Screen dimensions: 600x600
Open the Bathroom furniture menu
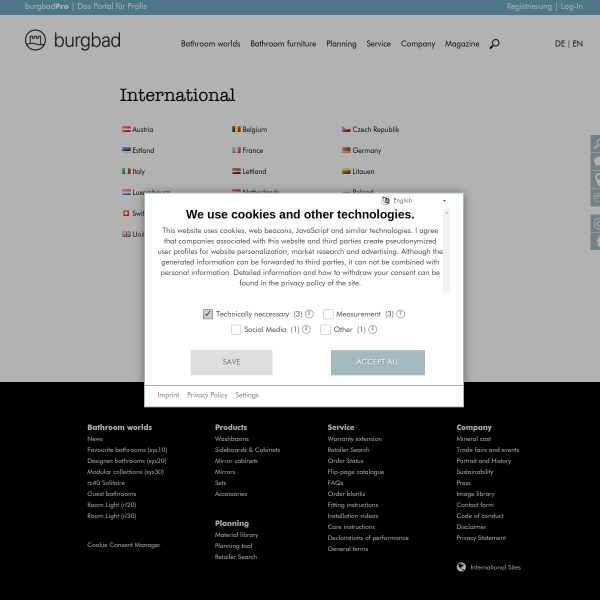[283, 44]
